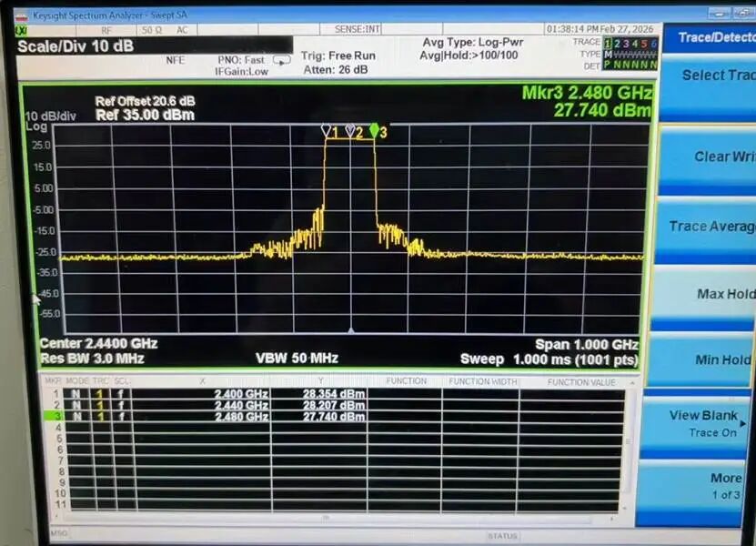Click the sweep icon beside PNO: Fast

(x=282, y=60)
